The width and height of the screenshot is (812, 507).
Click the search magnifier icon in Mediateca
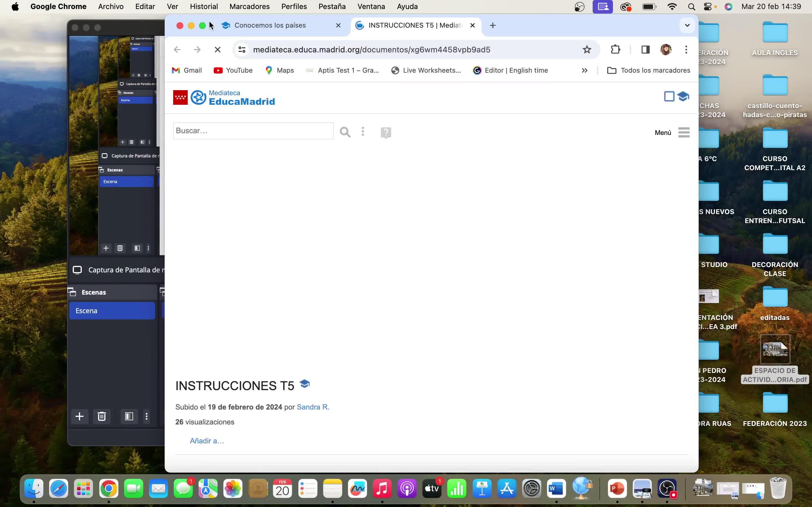point(345,132)
